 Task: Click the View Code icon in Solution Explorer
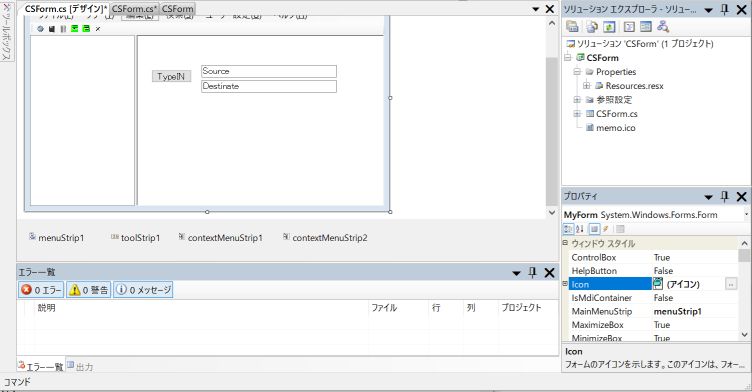(629, 27)
